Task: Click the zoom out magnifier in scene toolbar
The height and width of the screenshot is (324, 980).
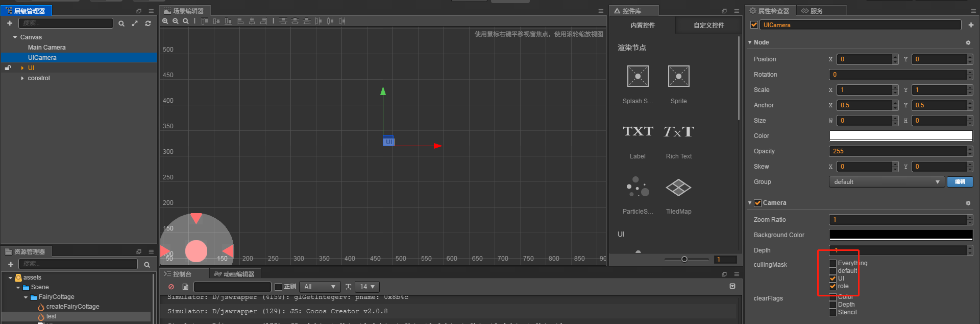Action: [176, 21]
